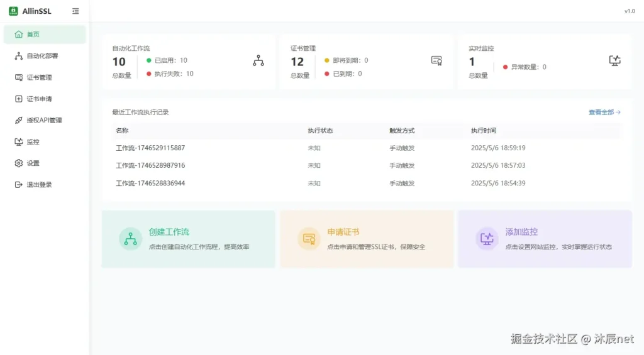
Task: Click the 查看全部 link
Action: point(604,112)
